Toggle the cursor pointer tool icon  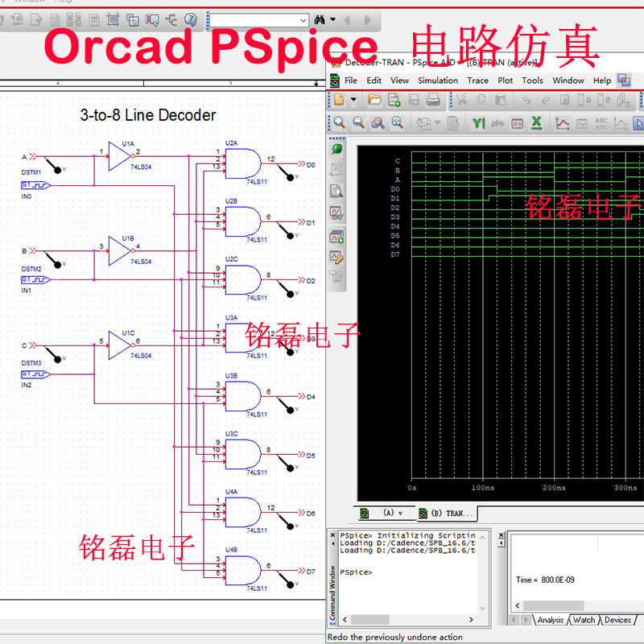tap(638, 123)
